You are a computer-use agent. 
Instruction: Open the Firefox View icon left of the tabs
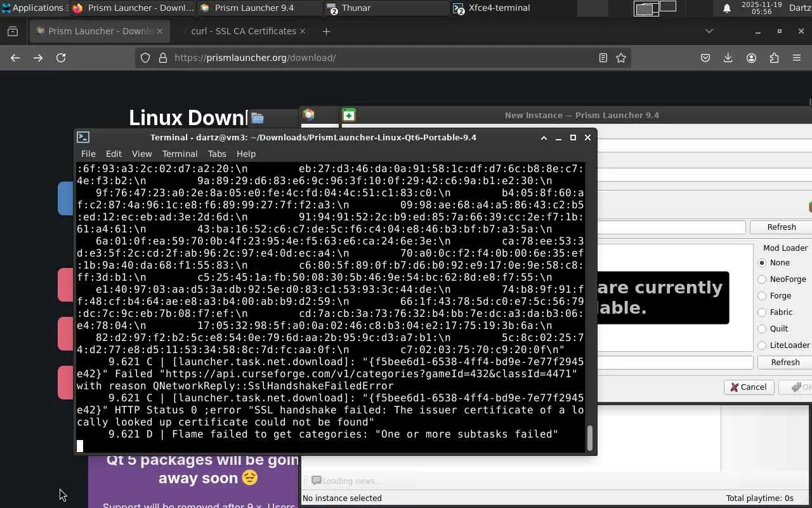13,31
